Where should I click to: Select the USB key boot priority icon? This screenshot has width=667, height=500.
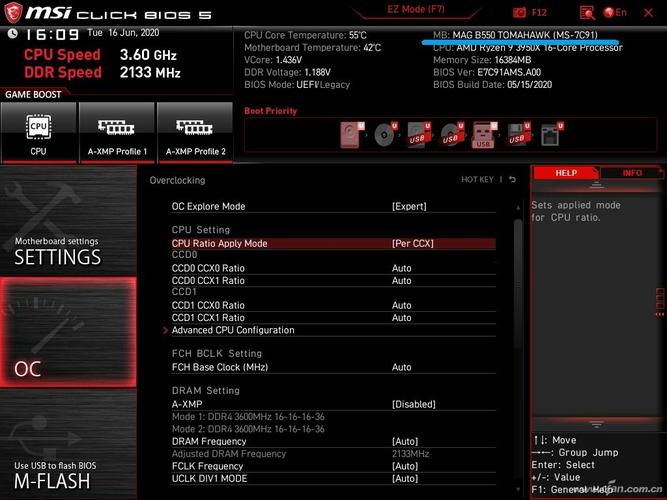[x=484, y=134]
